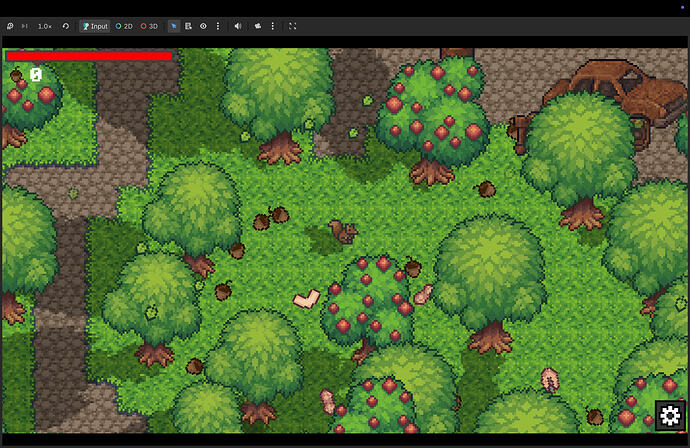Click the suspend game icon
690x448 pixels.
10,26
